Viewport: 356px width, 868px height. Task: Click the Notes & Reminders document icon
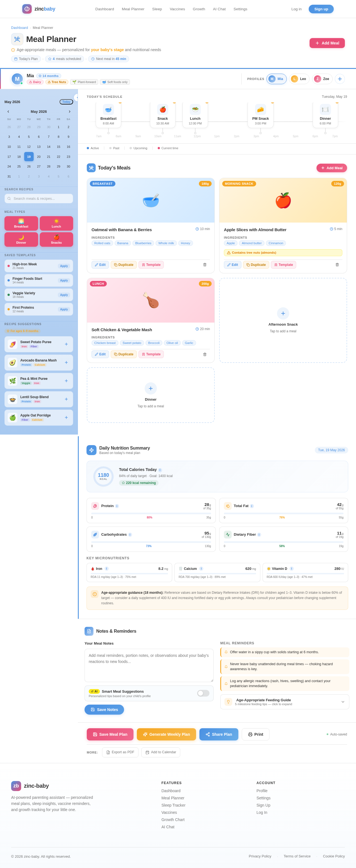[x=89, y=631]
